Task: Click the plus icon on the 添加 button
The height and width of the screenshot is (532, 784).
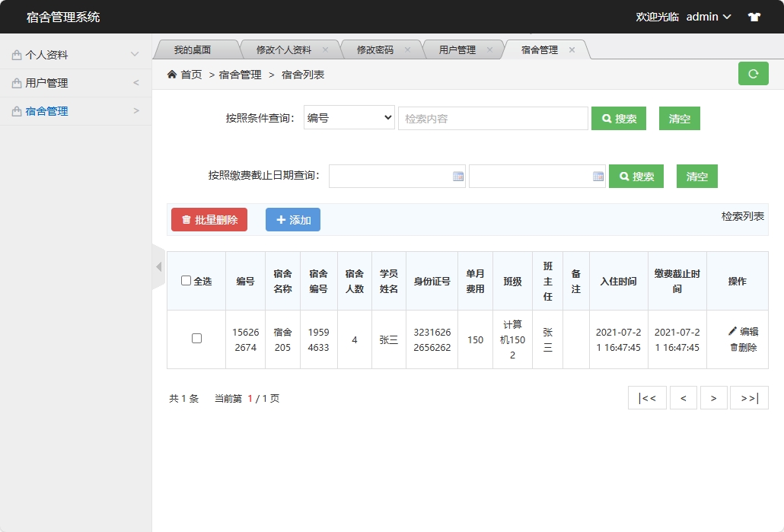Action: point(279,219)
